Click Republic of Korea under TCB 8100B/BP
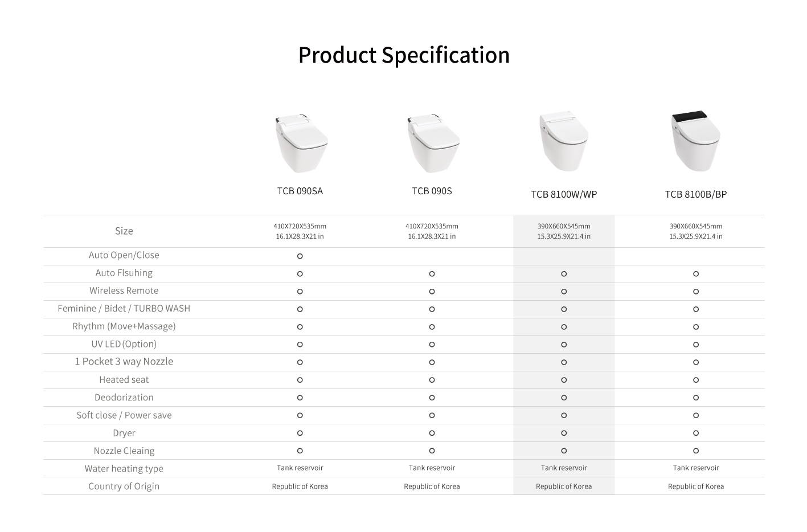The image size is (807, 532). click(x=696, y=486)
